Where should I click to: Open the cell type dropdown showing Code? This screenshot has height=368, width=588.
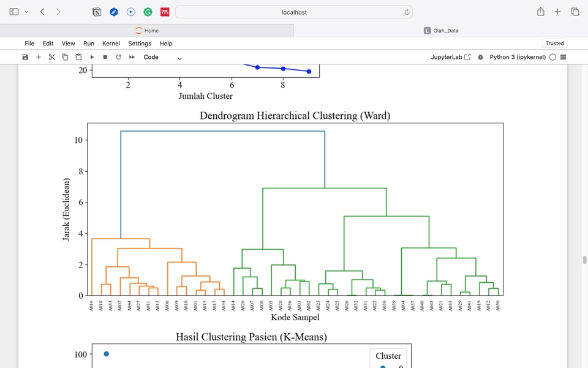(162, 57)
